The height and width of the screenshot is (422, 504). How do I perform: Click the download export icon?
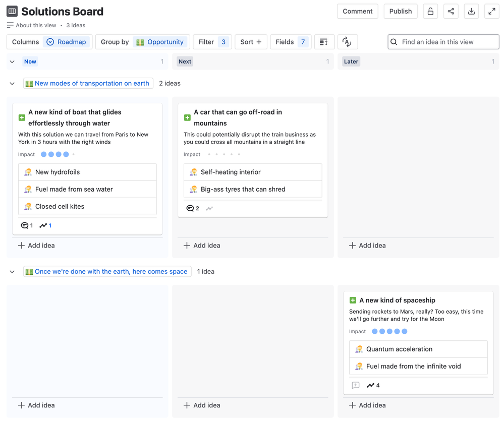471,11
